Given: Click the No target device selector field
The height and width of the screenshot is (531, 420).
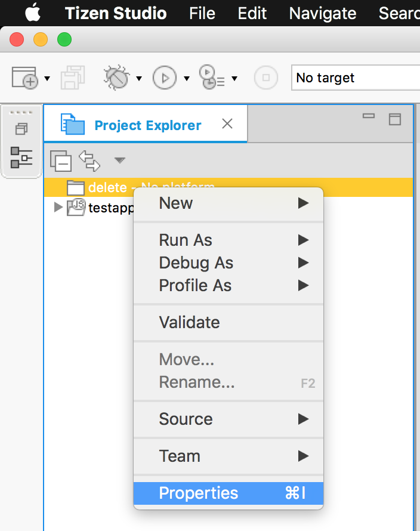Looking at the screenshot, I should tap(354, 78).
